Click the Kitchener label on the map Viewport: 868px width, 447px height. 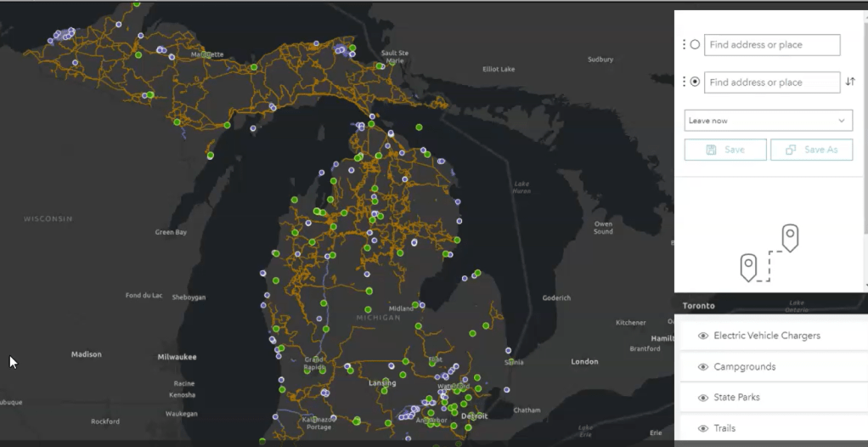tap(630, 322)
